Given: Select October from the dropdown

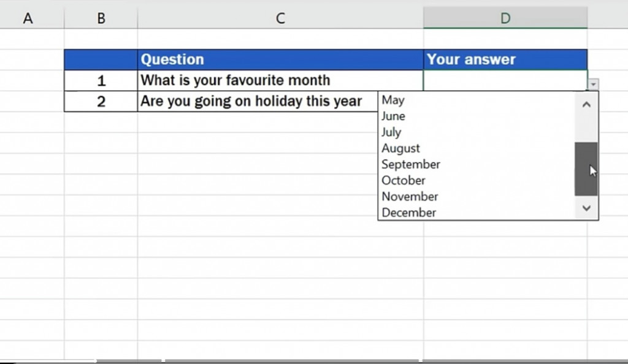Looking at the screenshot, I should (x=476, y=180).
